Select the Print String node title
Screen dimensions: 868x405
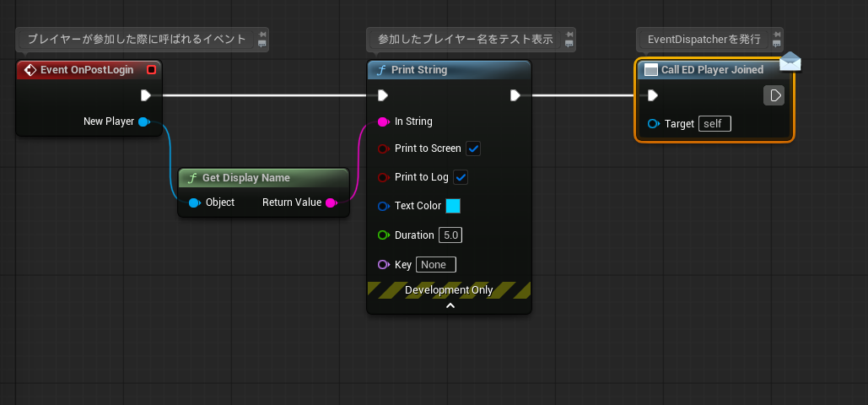(x=419, y=70)
